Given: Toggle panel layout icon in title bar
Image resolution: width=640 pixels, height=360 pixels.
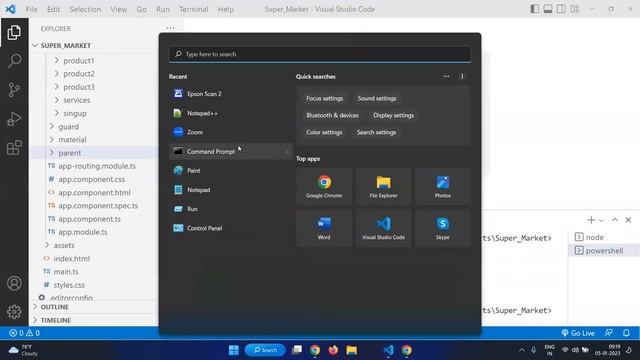Looking at the screenshot, I should pyautogui.click(x=548, y=9).
